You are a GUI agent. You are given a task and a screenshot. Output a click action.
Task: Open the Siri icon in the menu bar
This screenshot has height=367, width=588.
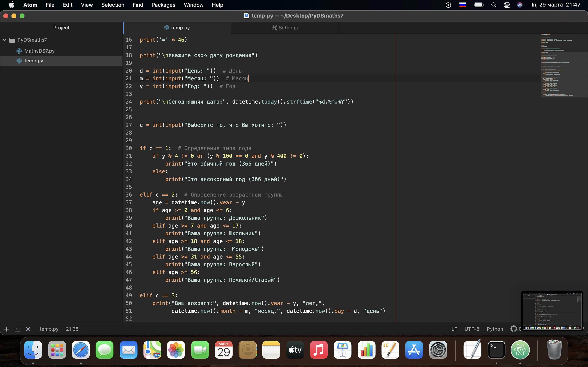(519, 5)
